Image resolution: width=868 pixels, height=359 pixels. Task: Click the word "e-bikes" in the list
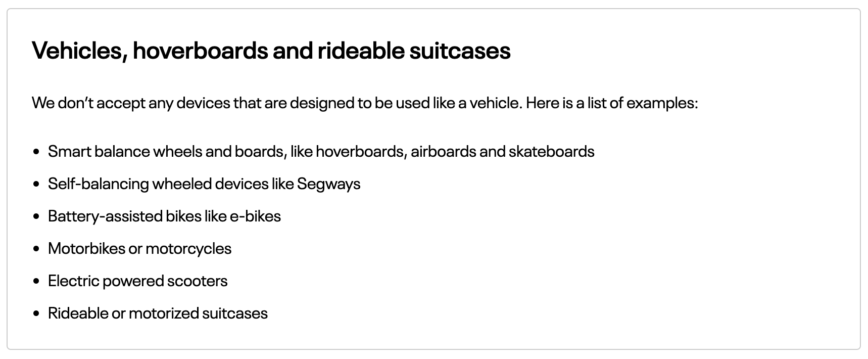255,216
